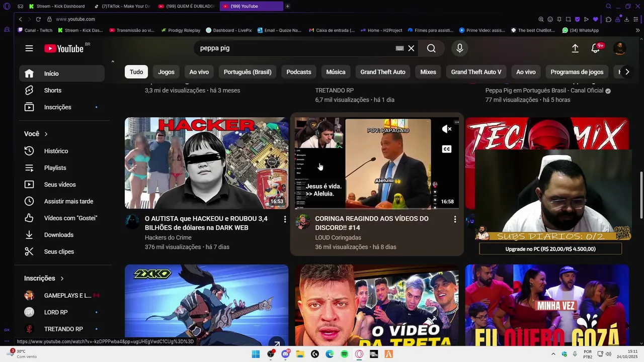
Task: Open the Dashboard - LivePix bookmark
Action: coord(229,30)
